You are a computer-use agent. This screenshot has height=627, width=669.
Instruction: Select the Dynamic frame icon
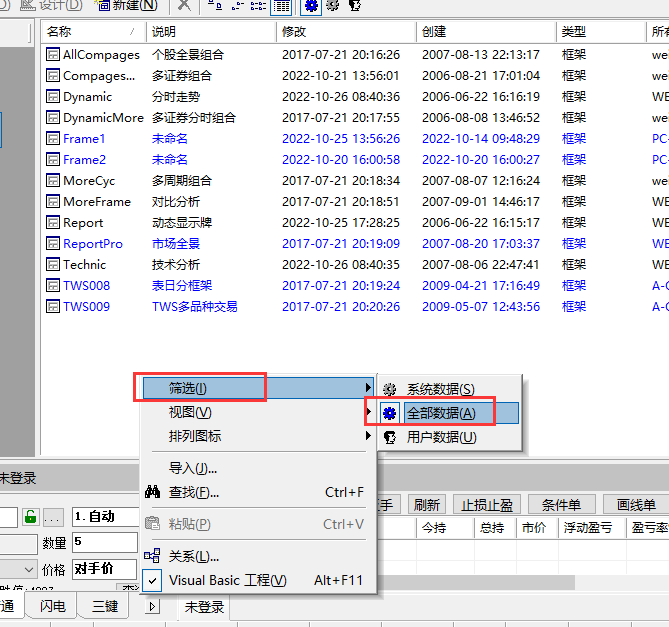pos(52,96)
